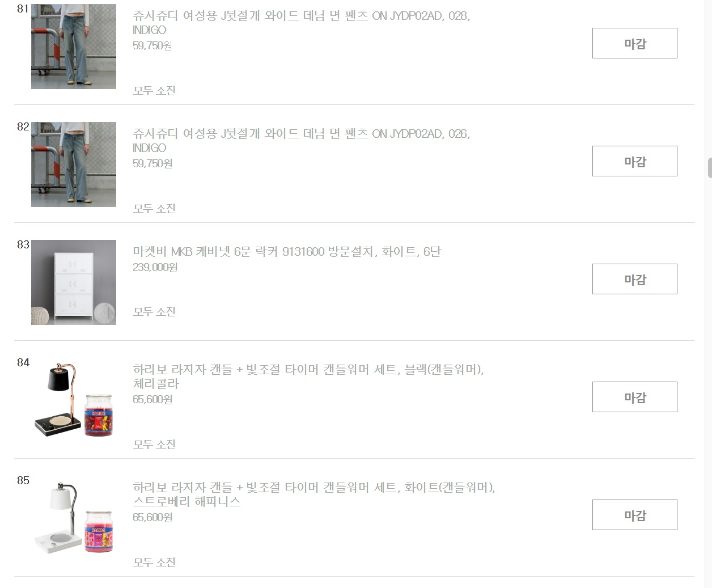Open the item 82 denim pants thumbnail

coord(74,164)
